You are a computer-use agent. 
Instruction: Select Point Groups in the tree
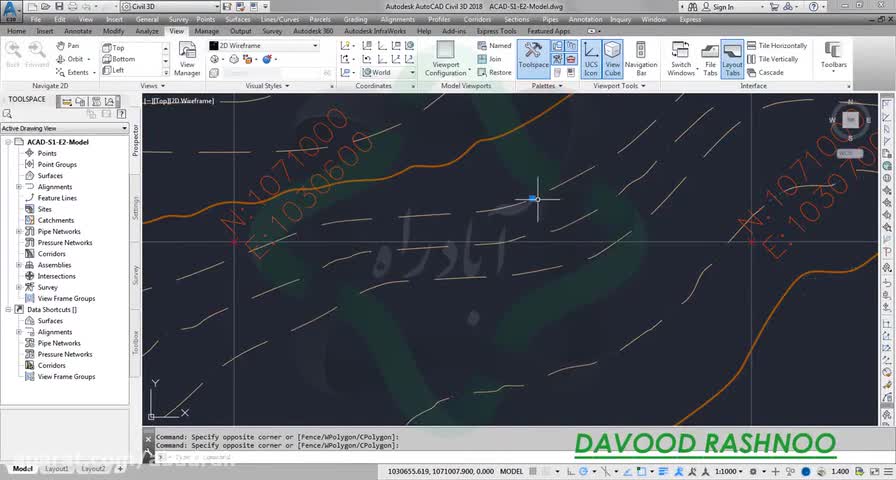tap(57, 165)
